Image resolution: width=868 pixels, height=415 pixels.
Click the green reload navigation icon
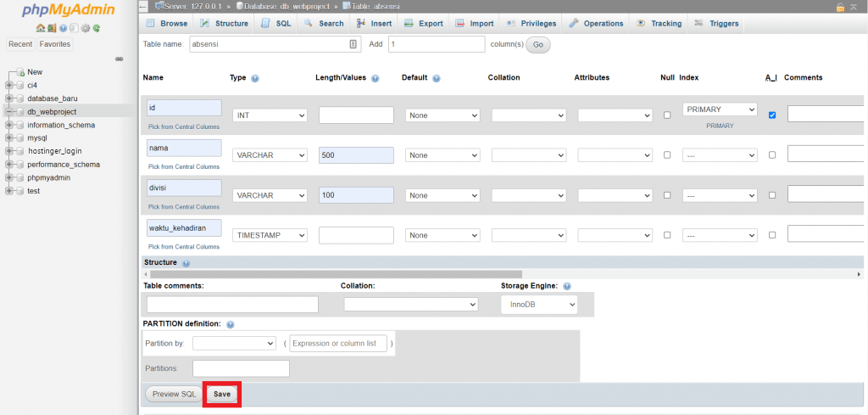coord(97,28)
